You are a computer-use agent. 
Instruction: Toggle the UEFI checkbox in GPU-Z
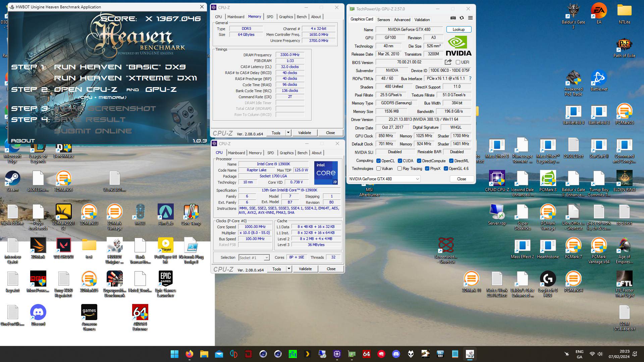coord(458,62)
